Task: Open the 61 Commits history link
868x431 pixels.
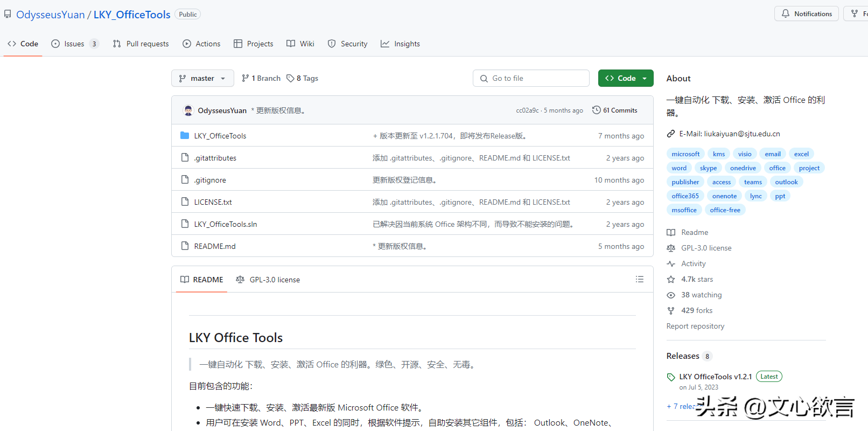Action: click(x=614, y=110)
